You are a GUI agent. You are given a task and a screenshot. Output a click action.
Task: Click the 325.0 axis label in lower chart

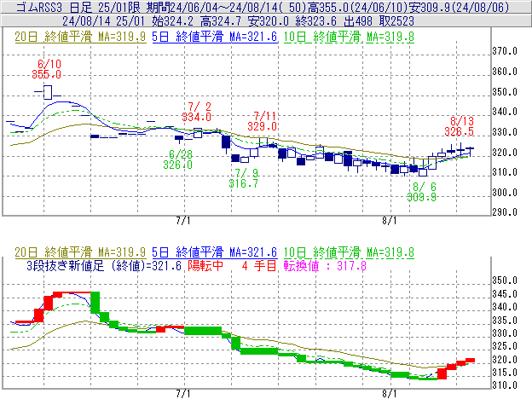[x=505, y=346]
